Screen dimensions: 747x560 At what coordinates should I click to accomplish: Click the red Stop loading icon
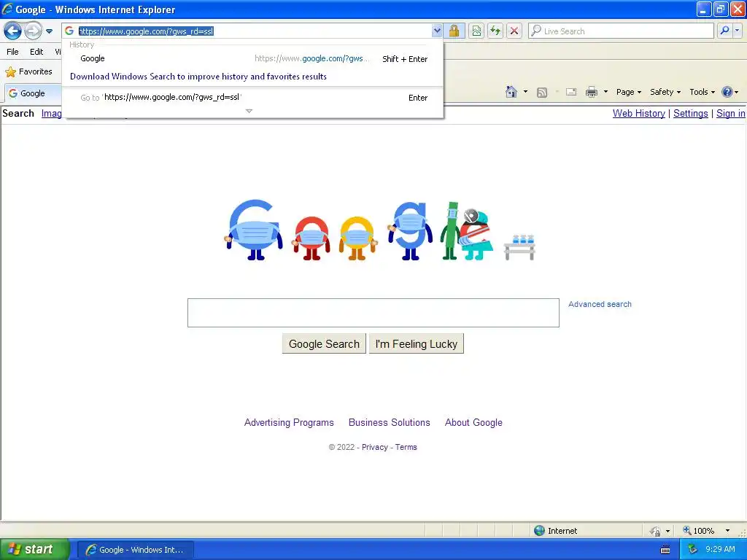coord(514,31)
